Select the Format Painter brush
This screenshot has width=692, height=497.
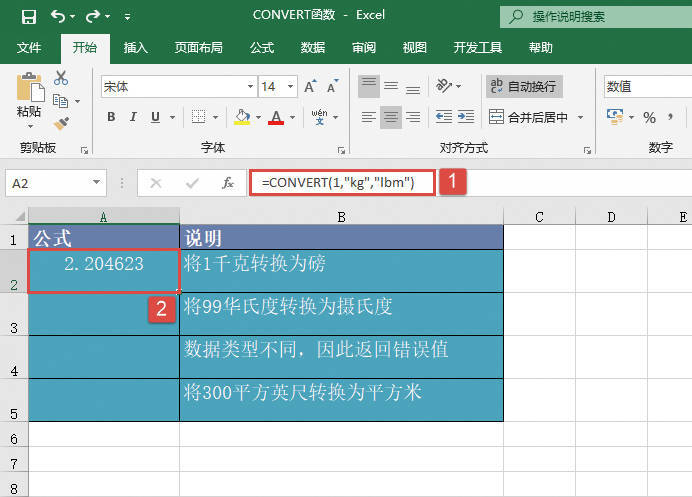62,123
